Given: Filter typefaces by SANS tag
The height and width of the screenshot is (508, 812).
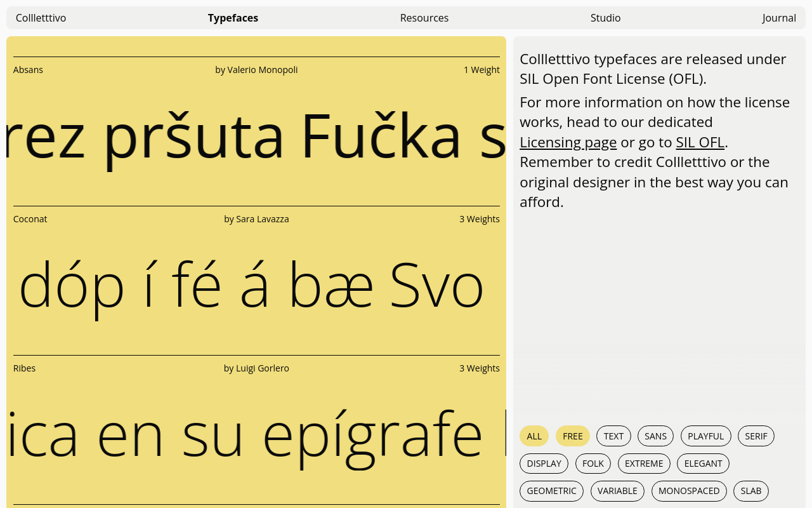Looking at the screenshot, I should pos(655,436).
